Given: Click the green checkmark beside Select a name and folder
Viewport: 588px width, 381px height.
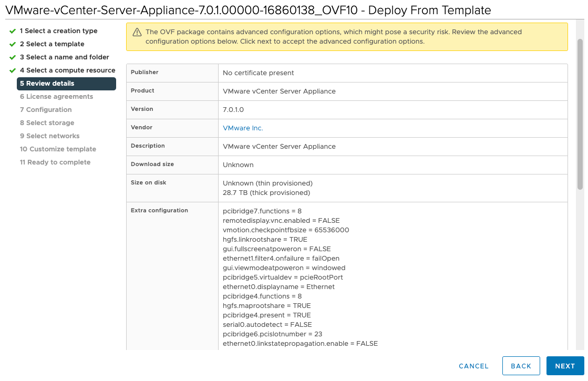Looking at the screenshot, I should coord(13,57).
